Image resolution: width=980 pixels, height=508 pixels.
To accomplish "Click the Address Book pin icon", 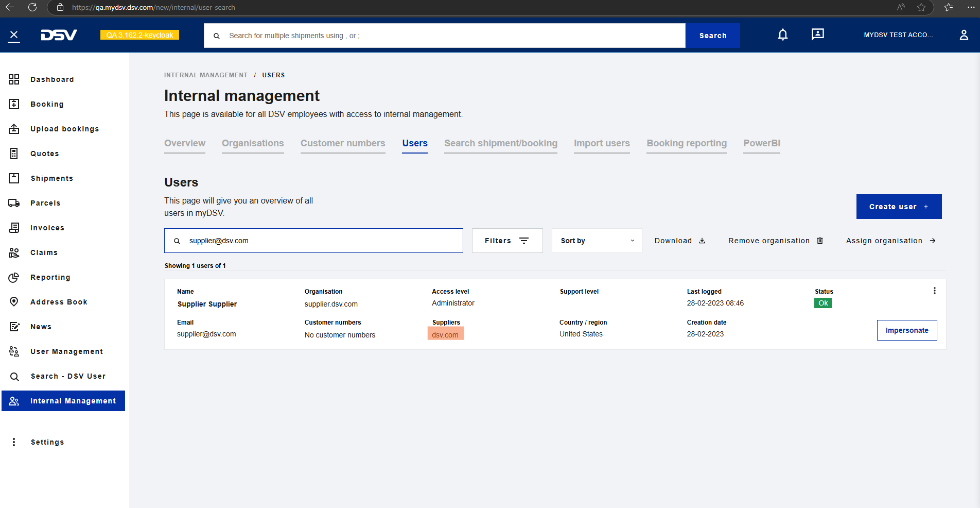I will (14, 302).
